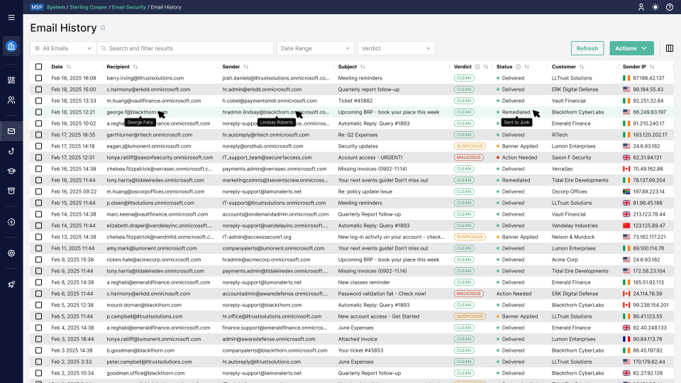The image size is (681, 383).
Task: Click the info icon beside Email History
Action: [103, 27]
